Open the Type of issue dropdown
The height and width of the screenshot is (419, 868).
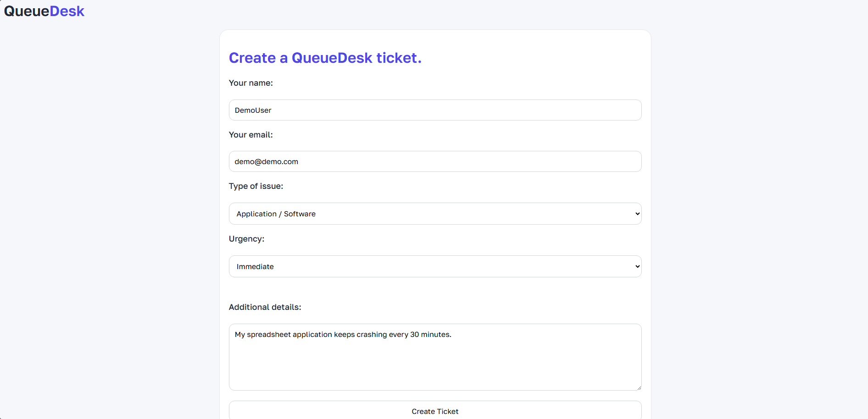(x=435, y=214)
